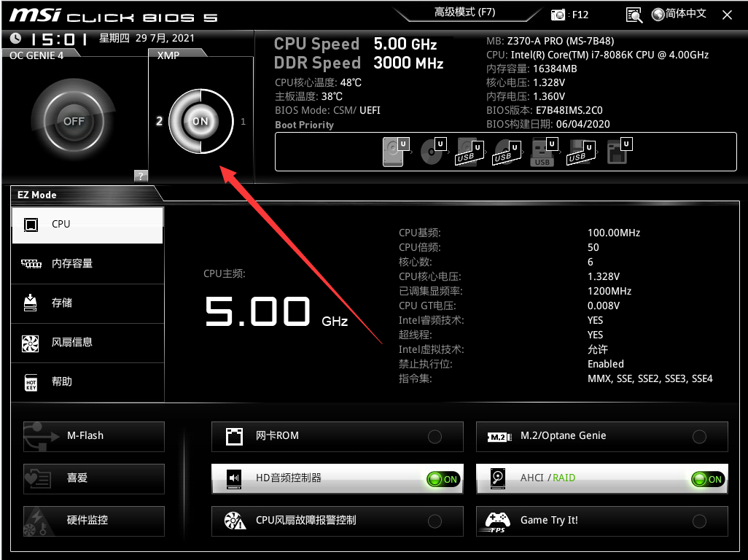
Task: Enable Game Try It radio button
Action: (x=699, y=521)
